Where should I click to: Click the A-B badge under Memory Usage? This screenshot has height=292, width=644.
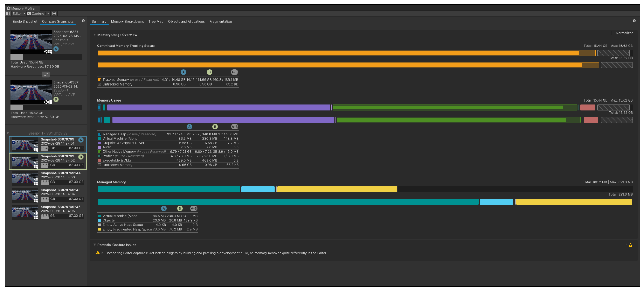click(x=235, y=127)
